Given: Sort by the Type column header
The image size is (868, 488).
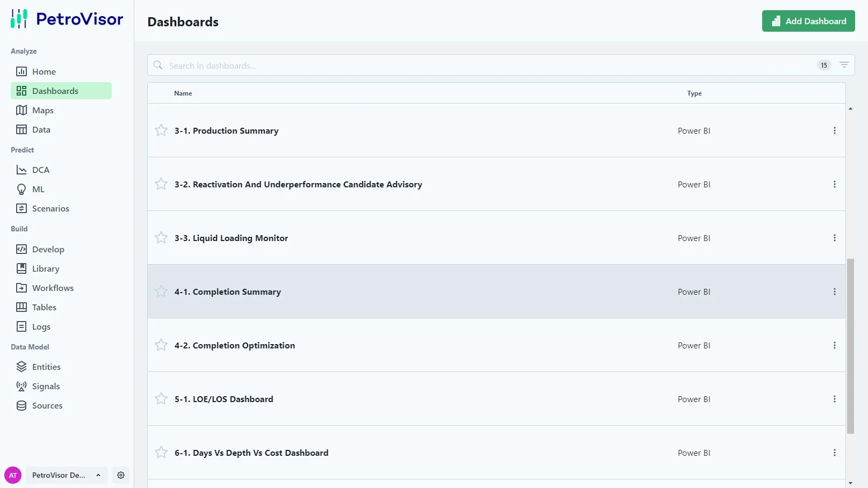Looking at the screenshot, I should pyautogui.click(x=695, y=93).
